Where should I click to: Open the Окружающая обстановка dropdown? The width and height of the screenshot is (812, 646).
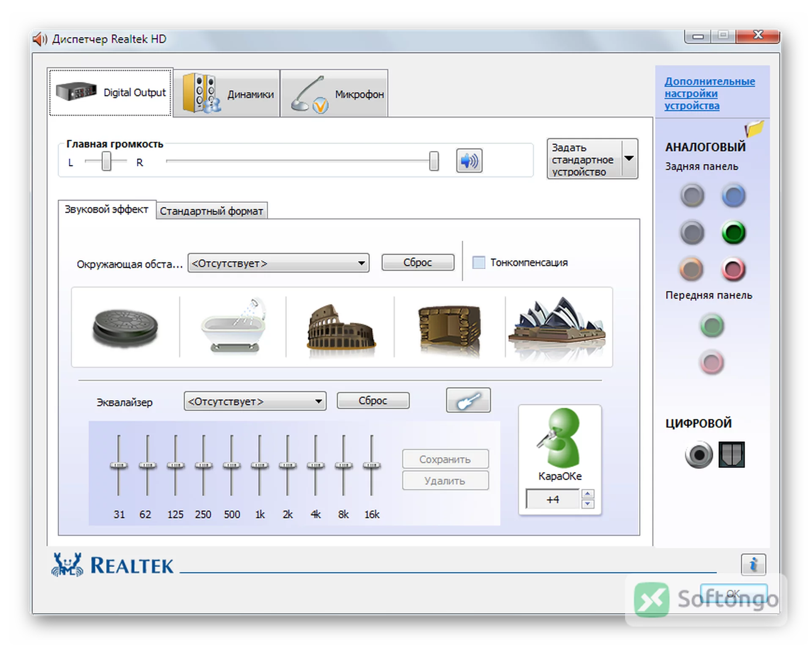[x=278, y=263]
